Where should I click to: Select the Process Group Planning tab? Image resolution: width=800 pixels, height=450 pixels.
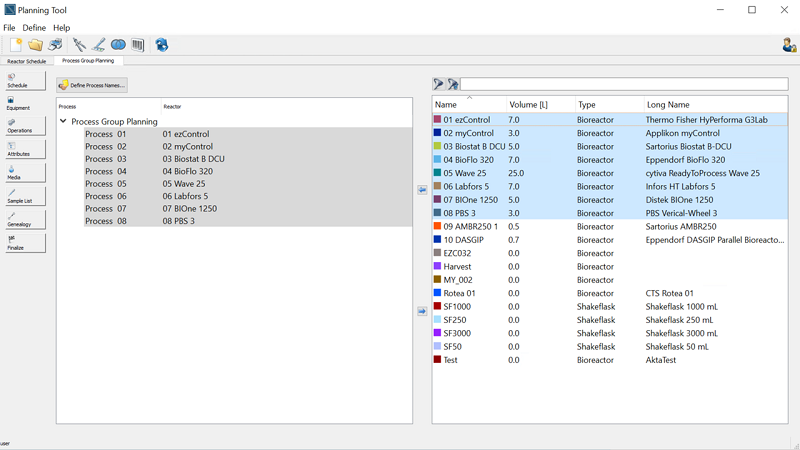88,61
